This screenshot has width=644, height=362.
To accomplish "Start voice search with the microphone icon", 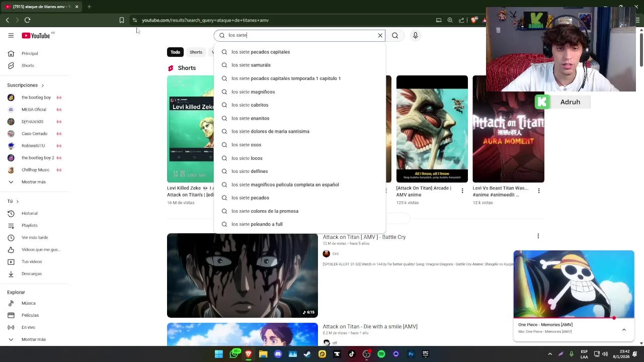I will 415,35.
